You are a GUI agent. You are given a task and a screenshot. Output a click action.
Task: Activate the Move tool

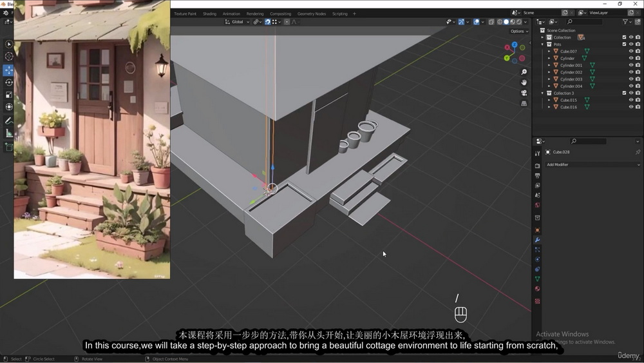(x=8, y=70)
